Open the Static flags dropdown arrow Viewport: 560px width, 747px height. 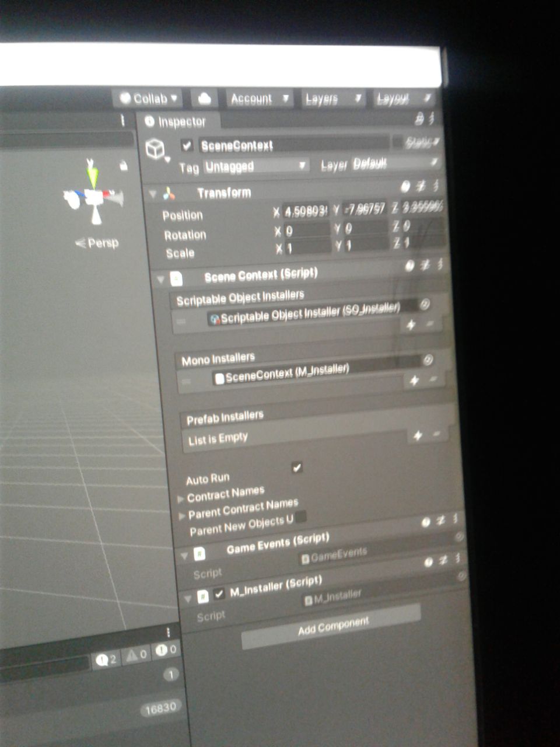coord(435,141)
